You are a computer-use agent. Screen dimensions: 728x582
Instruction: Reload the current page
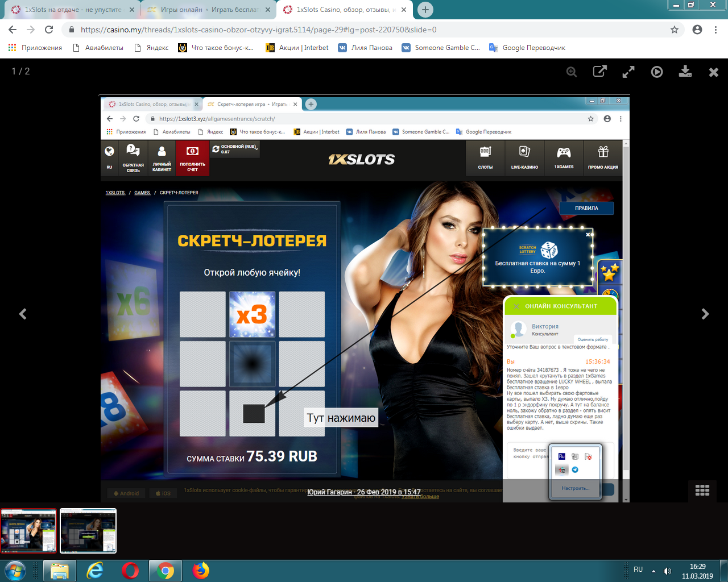click(x=49, y=30)
